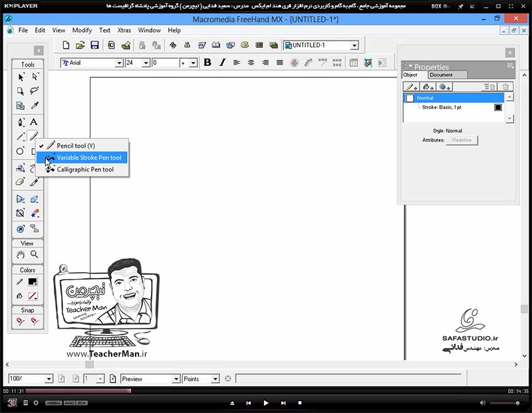Stop playback in KMPlayer
The image size is (532, 413).
(x=300, y=403)
